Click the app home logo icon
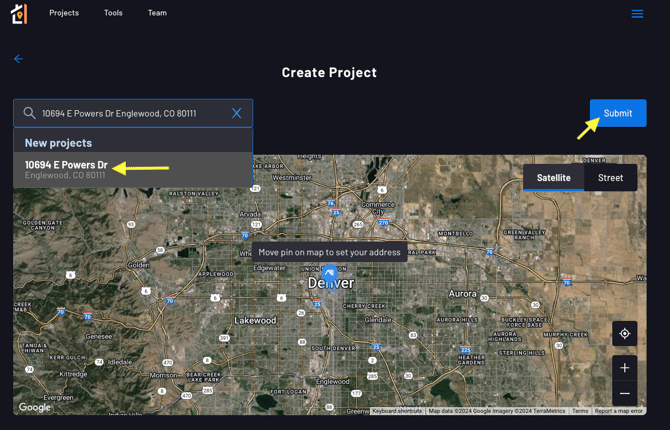Image resolution: width=670 pixels, height=430 pixels. pyautogui.click(x=19, y=14)
